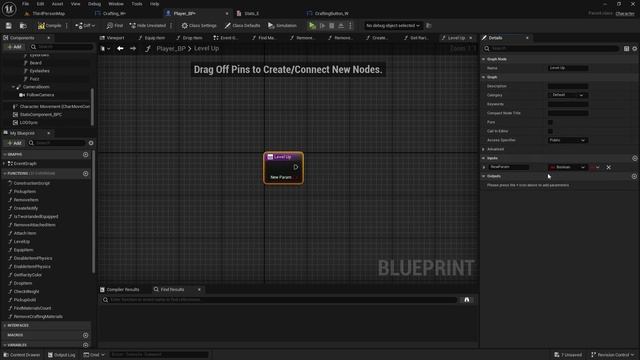This screenshot has height=360, width=640.
Task: Navigate back in graph history
Action: click(120, 49)
